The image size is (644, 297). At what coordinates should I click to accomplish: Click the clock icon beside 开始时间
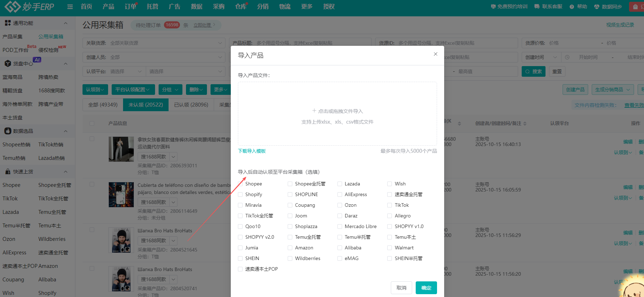[x=567, y=57]
